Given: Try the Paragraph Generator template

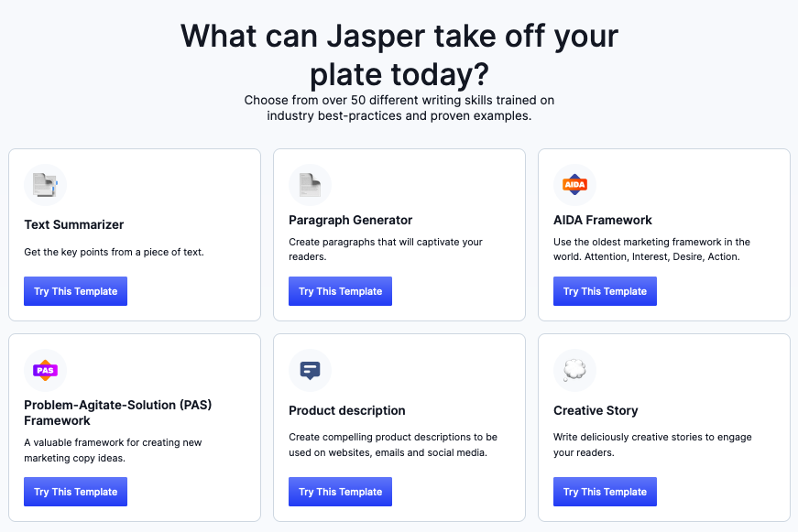Looking at the screenshot, I should coord(340,291).
